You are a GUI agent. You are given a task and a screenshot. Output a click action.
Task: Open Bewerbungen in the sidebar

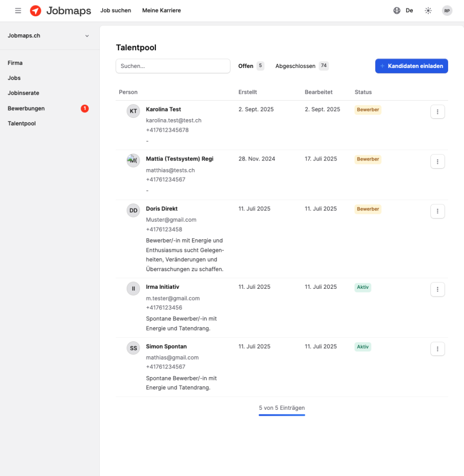point(26,108)
